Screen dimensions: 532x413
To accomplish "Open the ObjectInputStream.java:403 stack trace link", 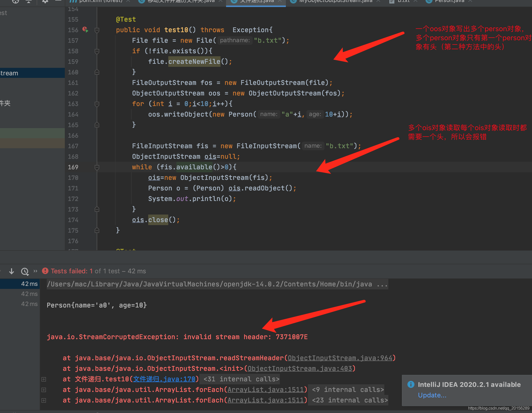I will (300, 369).
